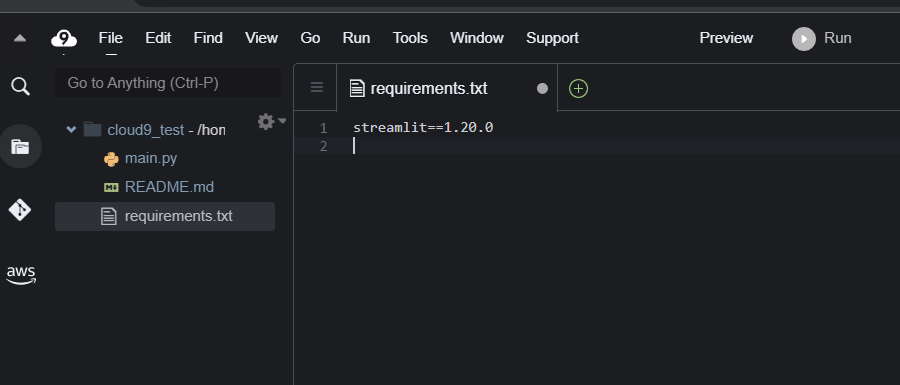Open the Source Control git sidebar icon
900x385 pixels.
tap(20, 209)
